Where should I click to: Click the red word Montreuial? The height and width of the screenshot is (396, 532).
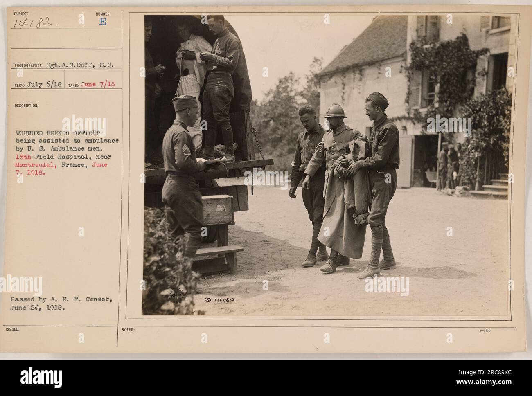(36, 164)
